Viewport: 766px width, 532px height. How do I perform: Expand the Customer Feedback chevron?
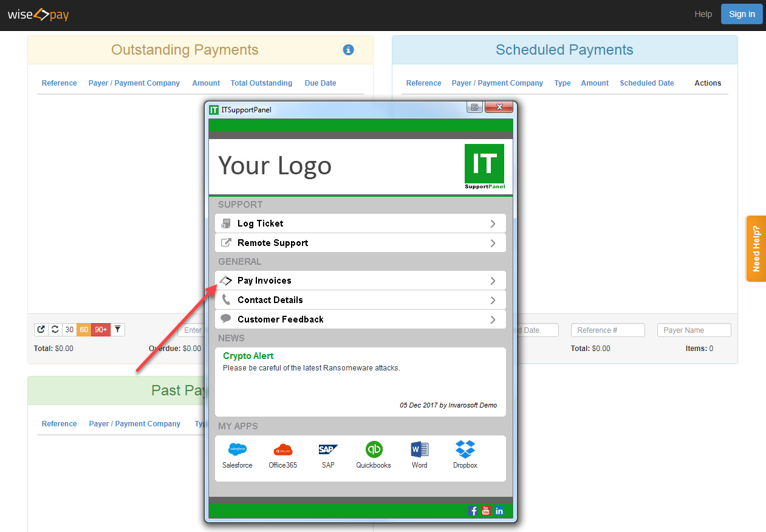click(493, 319)
